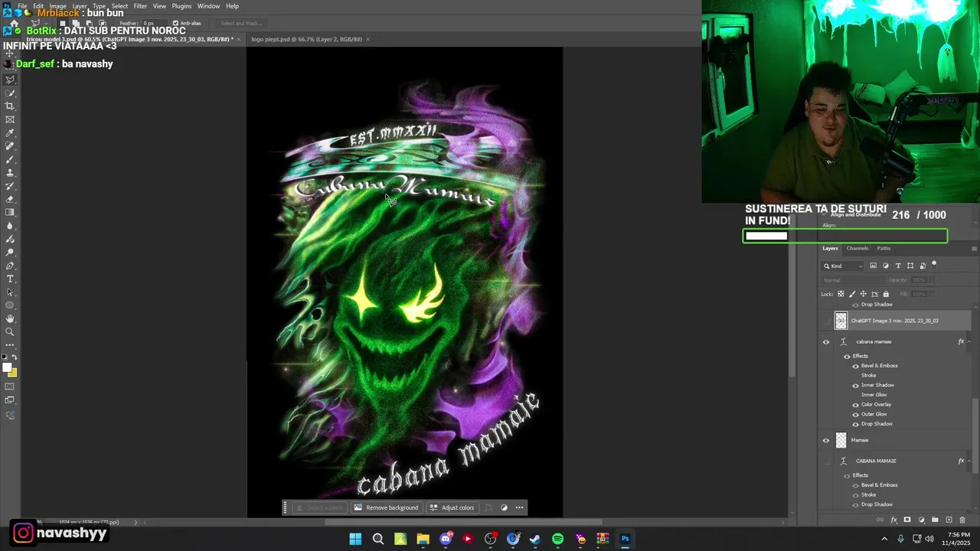Image resolution: width=980 pixels, height=551 pixels.
Task: Select the Clone Stamp tool
Action: pyautogui.click(x=10, y=173)
